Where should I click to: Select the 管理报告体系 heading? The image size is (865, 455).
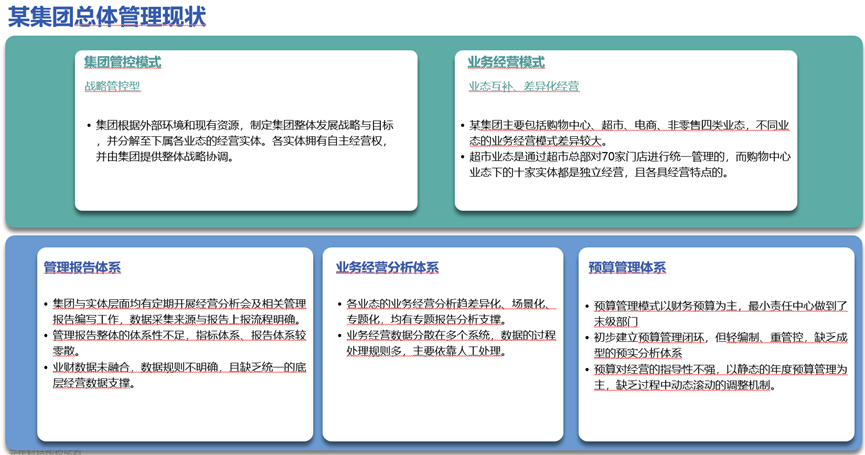82,267
